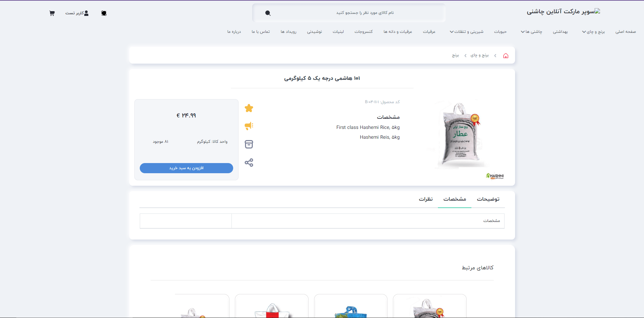
Task: Click the home icon in breadcrumb
Action: click(x=506, y=56)
